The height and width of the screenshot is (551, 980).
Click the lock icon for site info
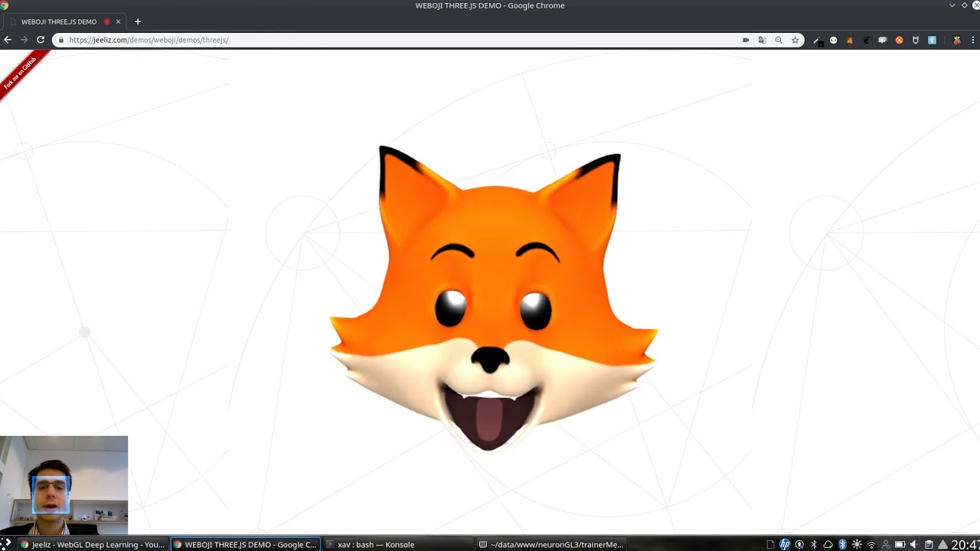click(60, 40)
